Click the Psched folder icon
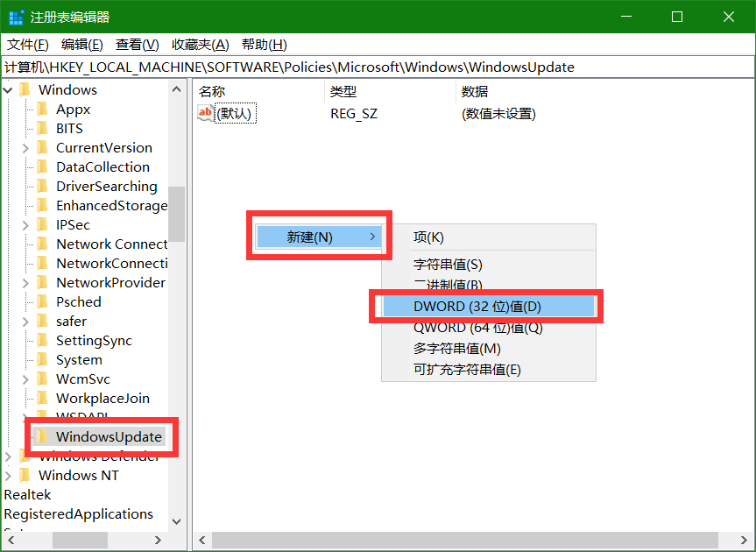 click(42, 301)
